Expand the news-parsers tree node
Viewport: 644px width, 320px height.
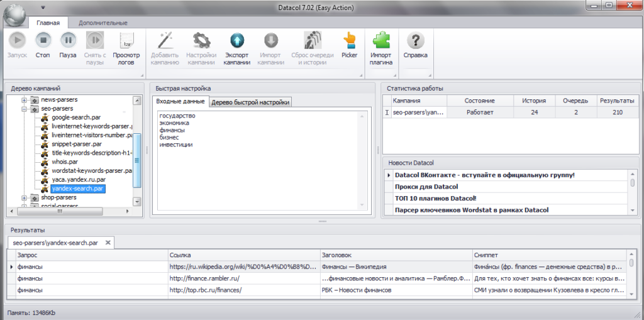[x=25, y=100]
